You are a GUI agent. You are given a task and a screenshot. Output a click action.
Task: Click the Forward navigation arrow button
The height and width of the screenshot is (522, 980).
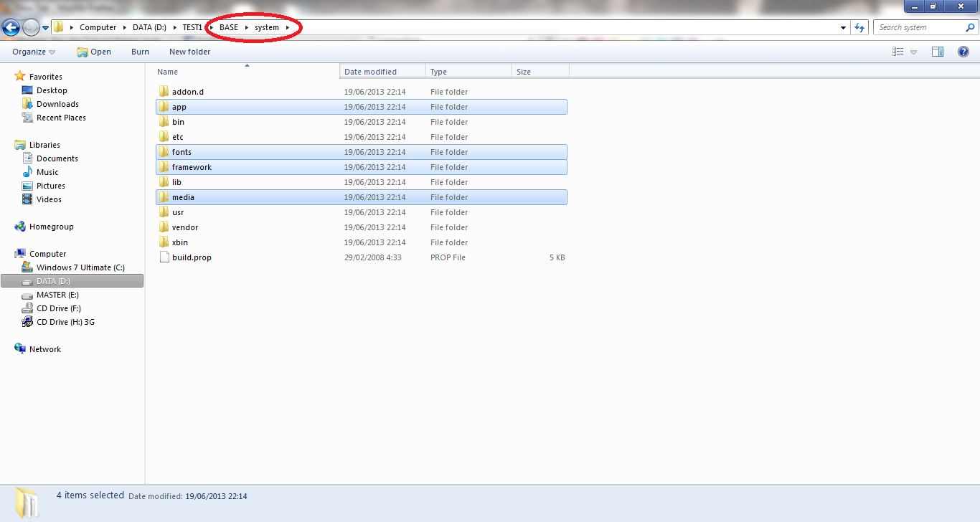[31, 28]
